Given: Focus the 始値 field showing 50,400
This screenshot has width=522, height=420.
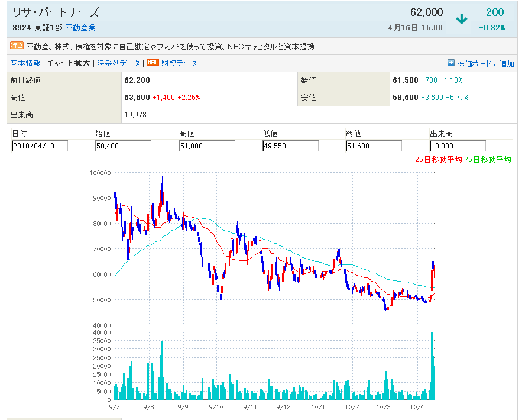Looking at the screenshot, I should pos(123,146).
